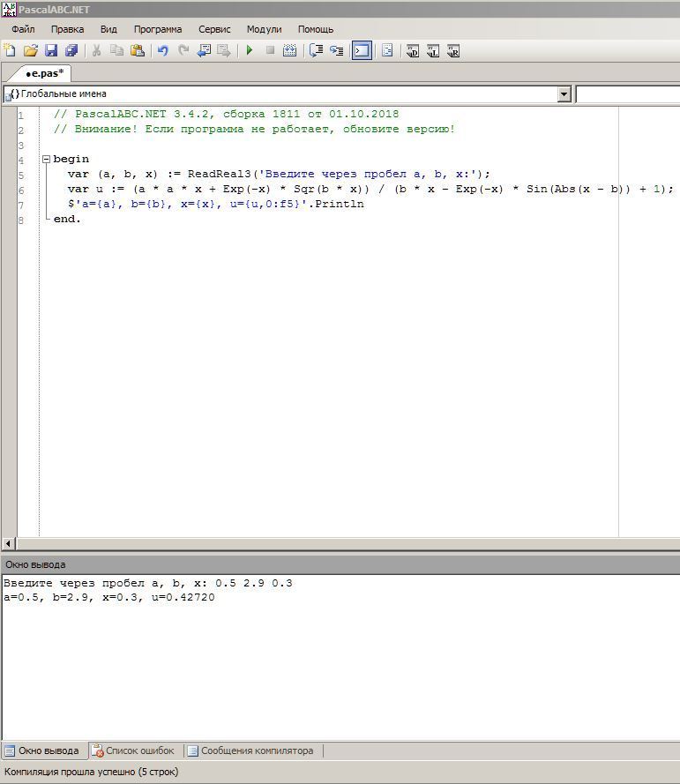The height and width of the screenshot is (784, 680).
Task: Open the Правка menu
Action: (x=68, y=29)
